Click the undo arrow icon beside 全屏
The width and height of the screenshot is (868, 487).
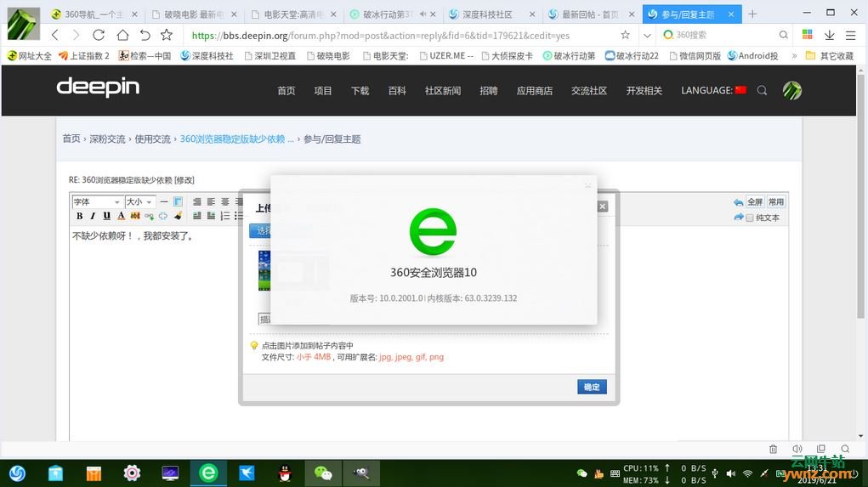coord(739,202)
